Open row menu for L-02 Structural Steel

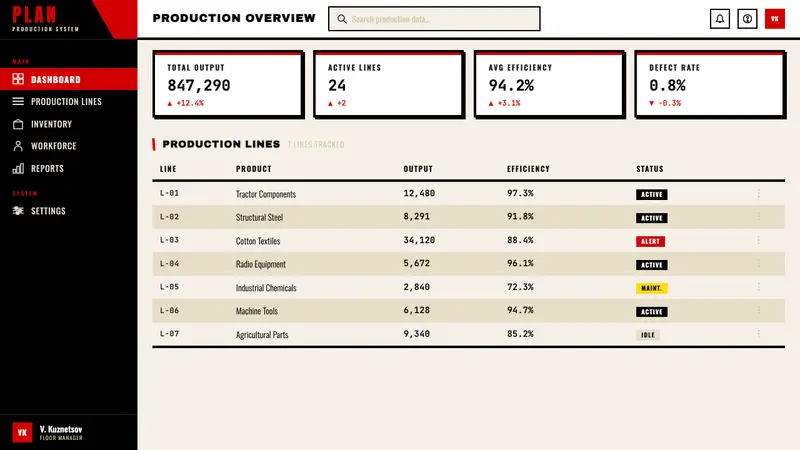pos(759,217)
